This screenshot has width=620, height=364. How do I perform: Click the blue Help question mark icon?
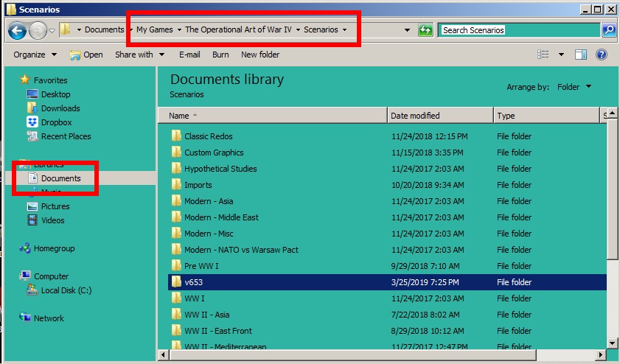(x=601, y=55)
